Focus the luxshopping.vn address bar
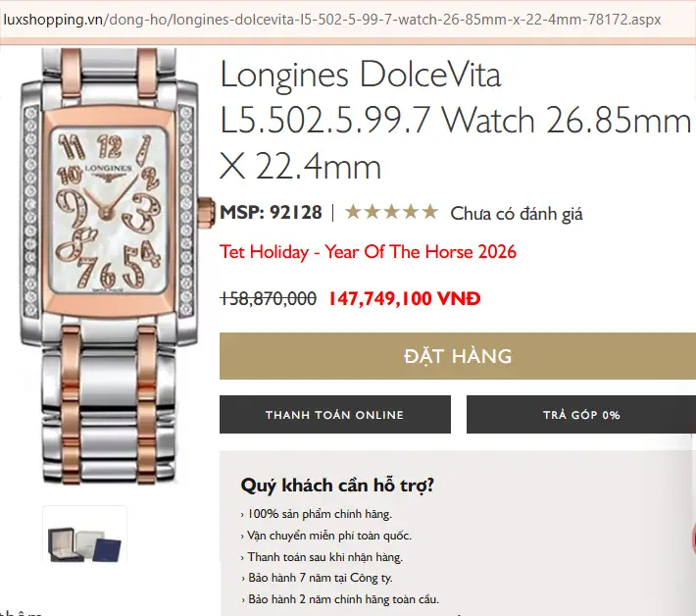 pos(332,20)
